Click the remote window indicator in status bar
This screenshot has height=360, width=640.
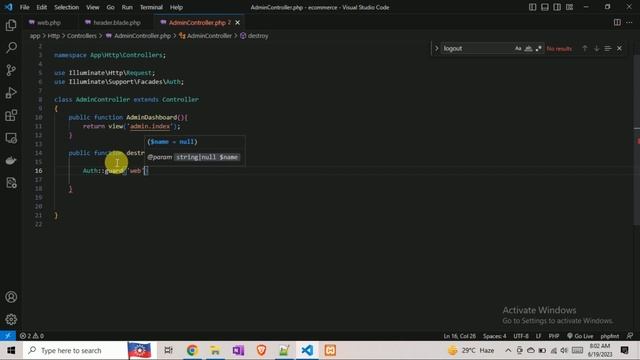click(8, 336)
